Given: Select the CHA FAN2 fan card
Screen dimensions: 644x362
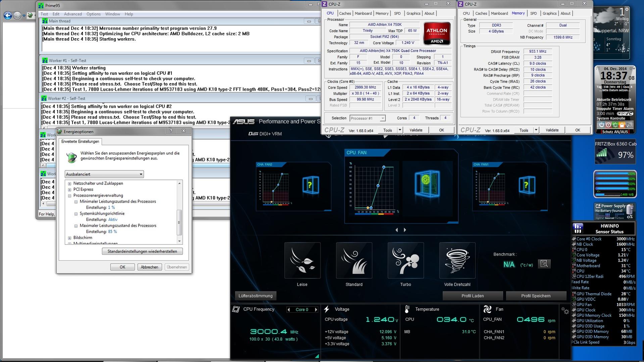Looking at the screenshot, I should pyautogui.click(x=294, y=187).
